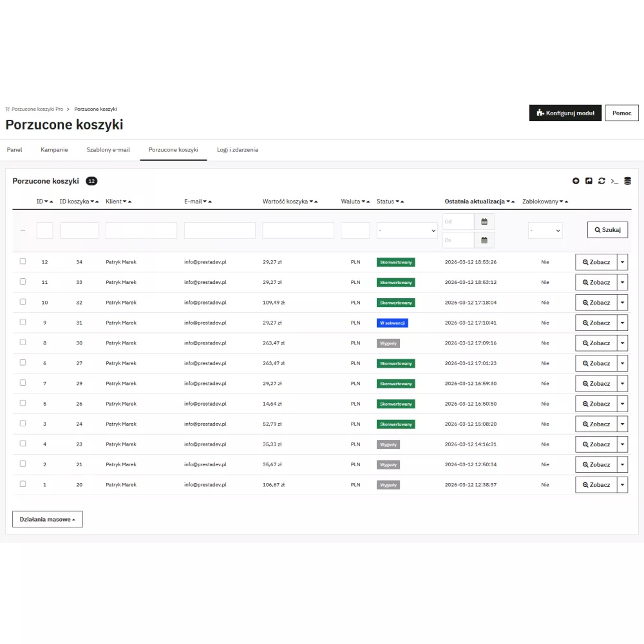Click the value 106,67 zł
Image resolution: width=644 pixels, height=644 pixels.
274,485
